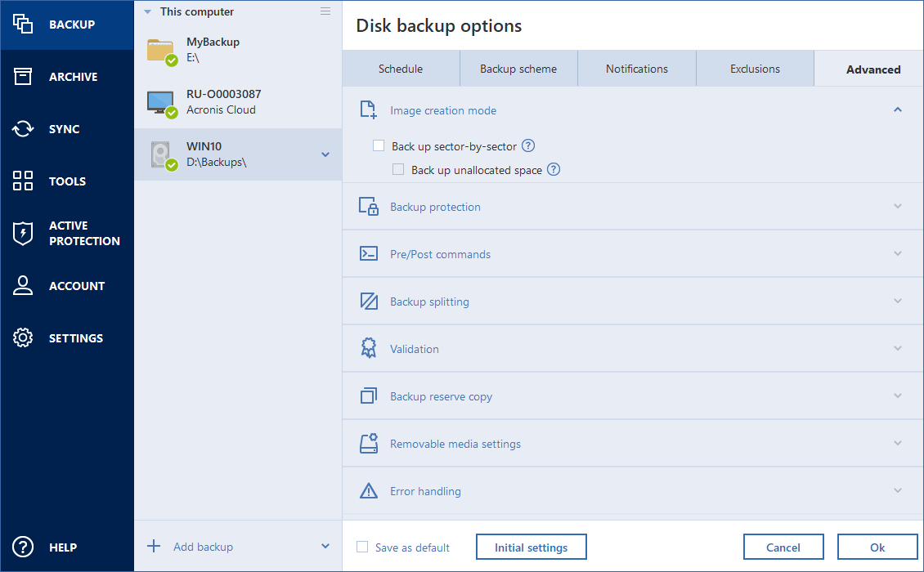Click the backup list hamburger menu icon

pos(325,11)
